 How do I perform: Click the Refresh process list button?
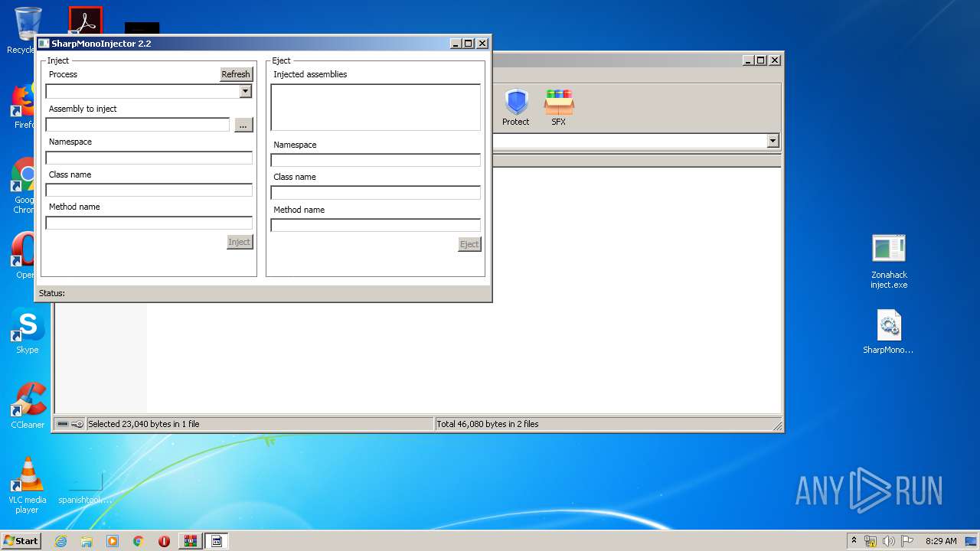click(236, 74)
